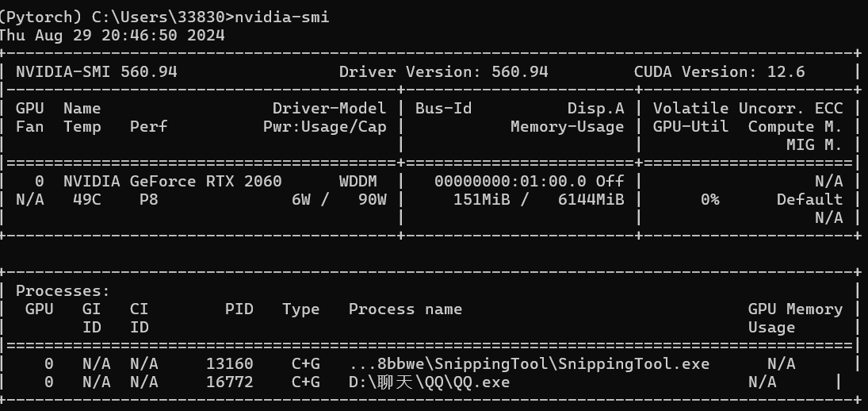Click the GPU name NVIDIA GeForce RTX 2060
The height and width of the screenshot is (411, 868).
tap(173, 182)
